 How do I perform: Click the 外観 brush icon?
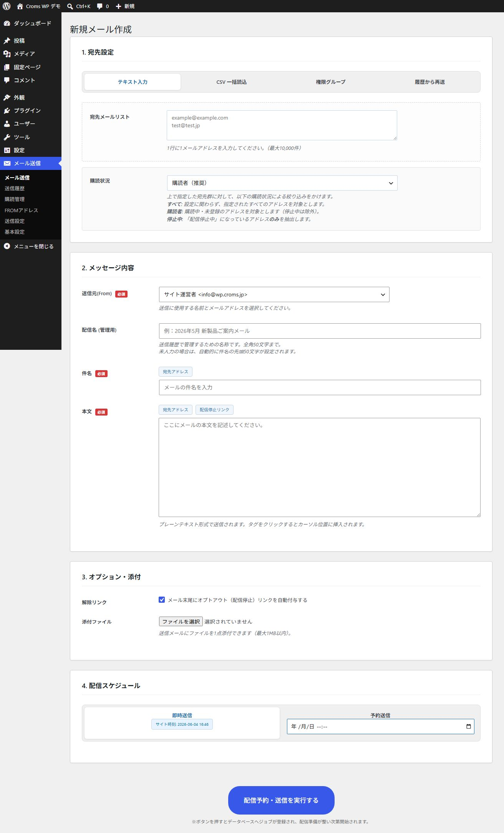(7, 98)
